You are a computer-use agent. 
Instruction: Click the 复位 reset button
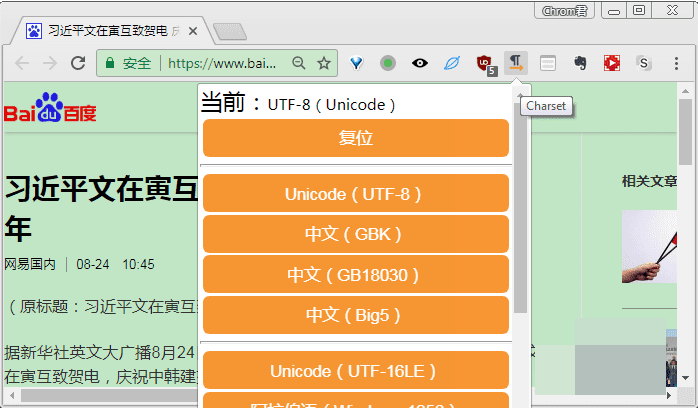click(356, 138)
